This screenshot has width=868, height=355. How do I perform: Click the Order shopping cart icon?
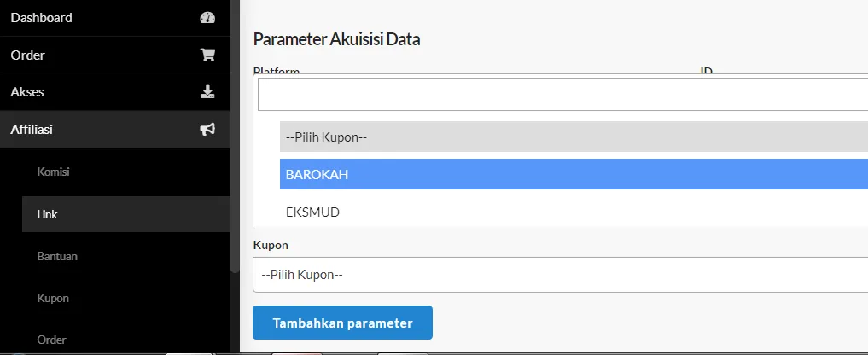click(207, 55)
